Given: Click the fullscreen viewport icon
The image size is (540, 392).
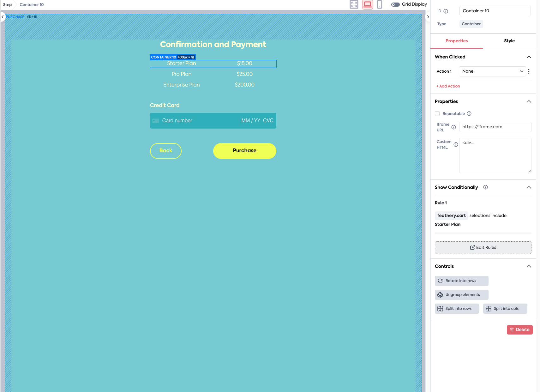Looking at the screenshot, I should tap(354, 4).
